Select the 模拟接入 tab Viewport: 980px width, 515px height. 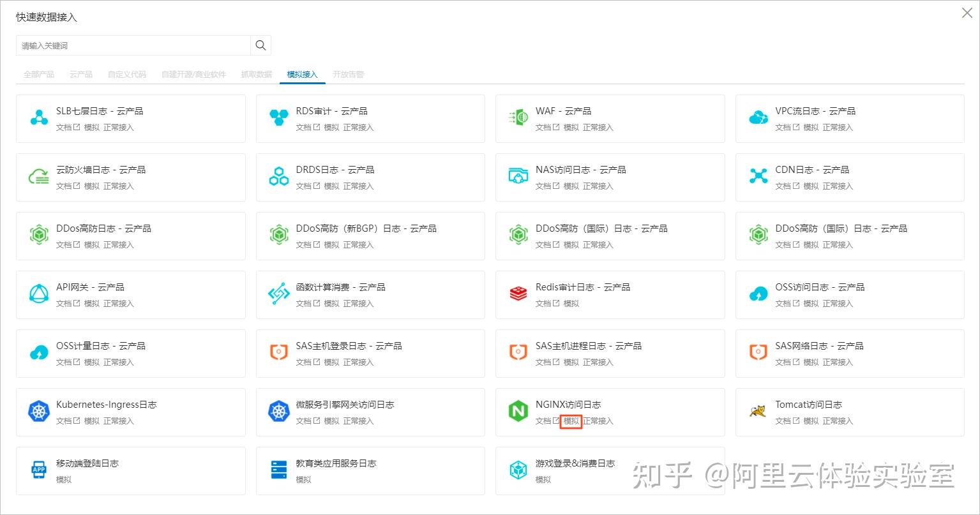pos(303,75)
